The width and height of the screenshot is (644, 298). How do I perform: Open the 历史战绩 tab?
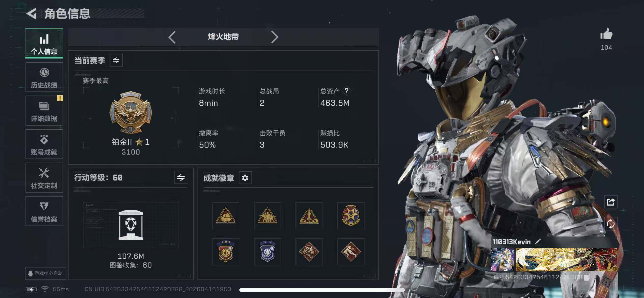point(44,77)
